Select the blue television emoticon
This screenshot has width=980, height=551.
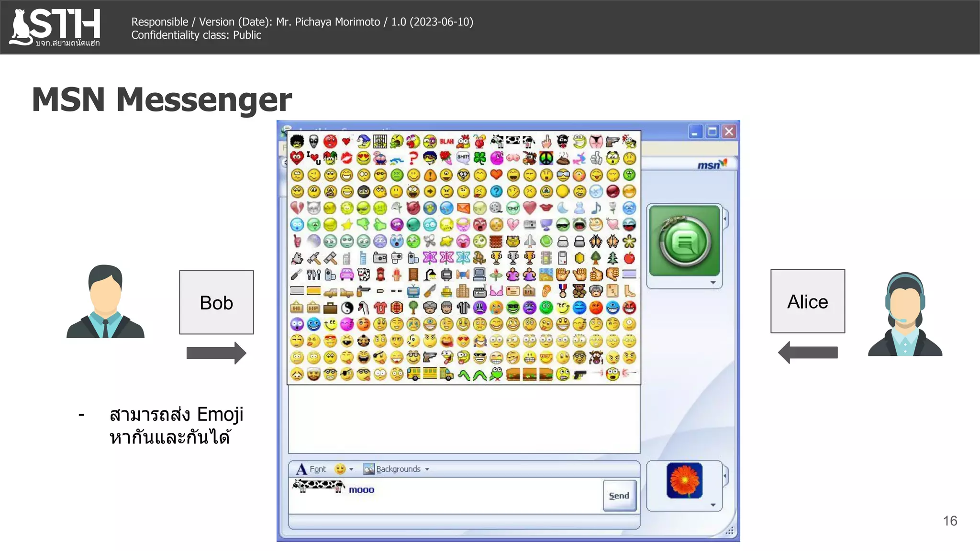(x=413, y=291)
